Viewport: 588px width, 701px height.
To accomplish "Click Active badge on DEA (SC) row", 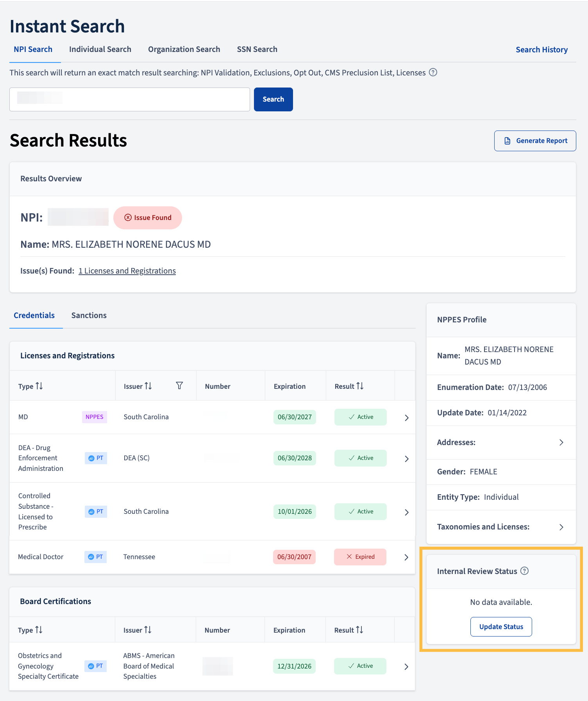I will tap(361, 458).
